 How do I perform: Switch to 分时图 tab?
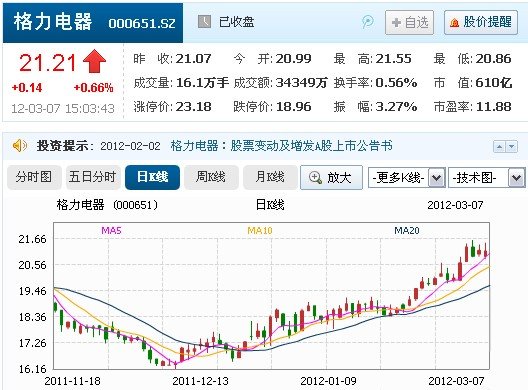[34, 177]
